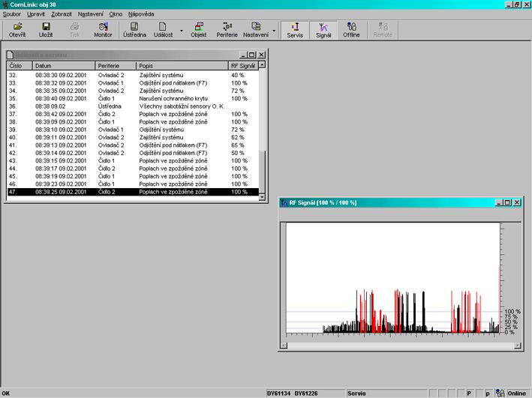
Task: Sort by the RF Signál column header
Action: pos(243,66)
